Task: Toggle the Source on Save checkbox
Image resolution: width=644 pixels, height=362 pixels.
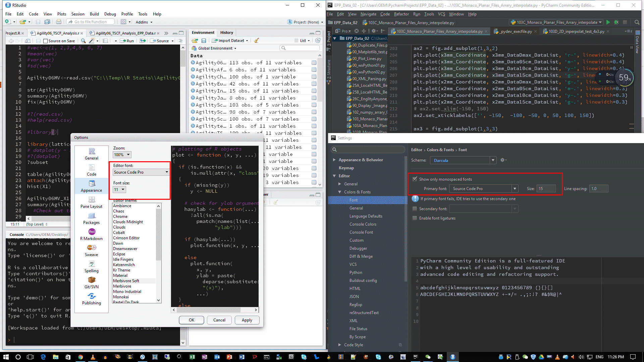Action: tap(46, 41)
